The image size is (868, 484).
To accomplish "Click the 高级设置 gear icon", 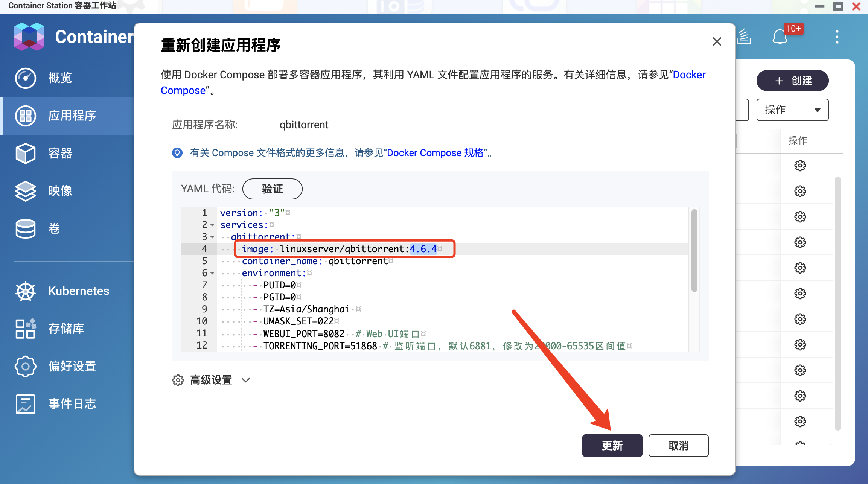I will (x=178, y=380).
